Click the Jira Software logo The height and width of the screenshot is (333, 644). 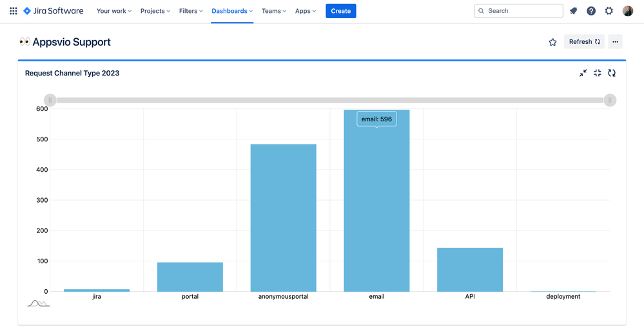[x=53, y=11]
